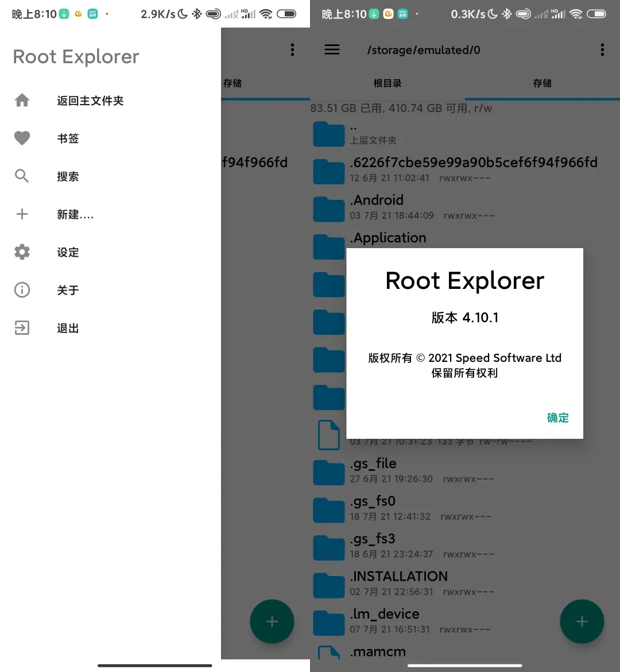Open 返回主文件夹 in the drawer
The width and height of the screenshot is (620, 672).
(90, 101)
